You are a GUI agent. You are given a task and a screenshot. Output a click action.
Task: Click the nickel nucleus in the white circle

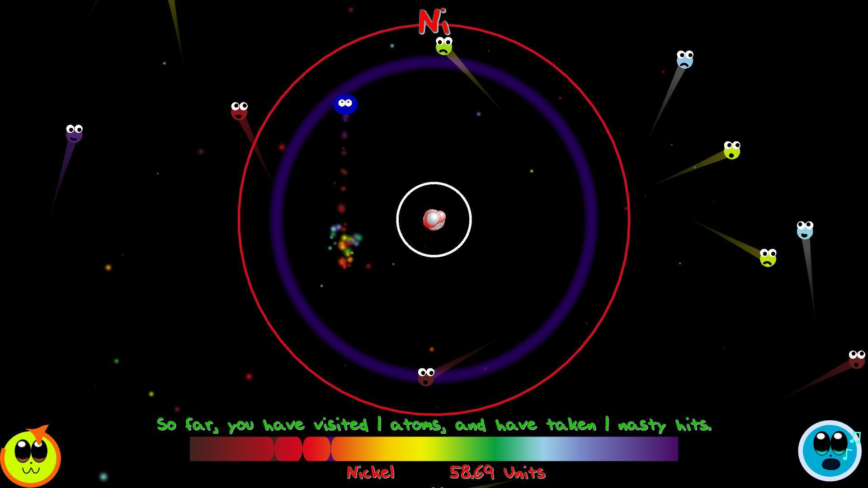pyautogui.click(x=434, y=220)
